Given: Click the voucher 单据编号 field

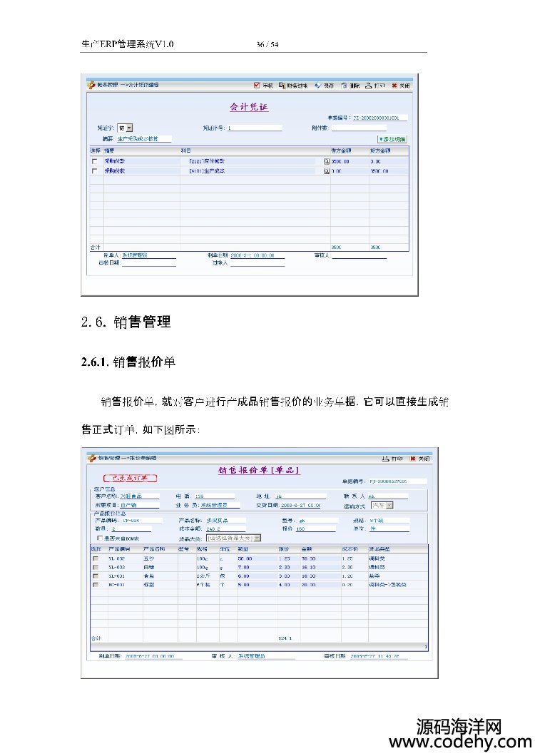Looking at the screenshot, I should pyautogui.click(x=380, y=118).
